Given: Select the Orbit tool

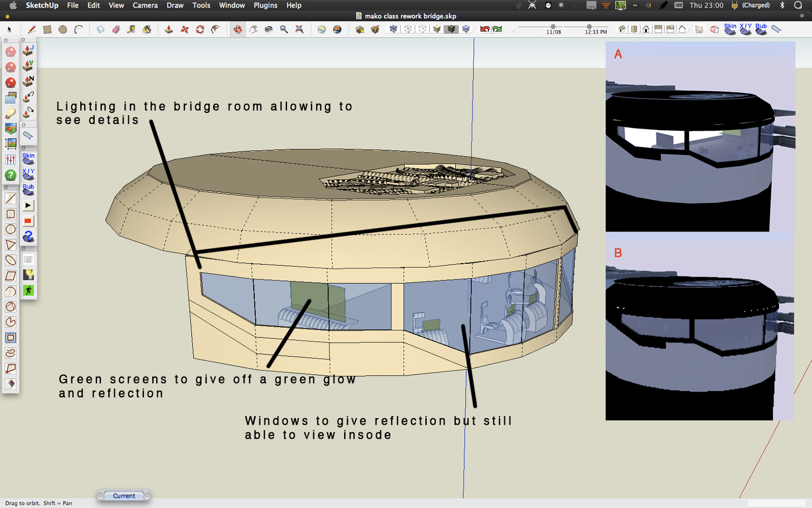Looking at the screenshot, I should point(238,29).
